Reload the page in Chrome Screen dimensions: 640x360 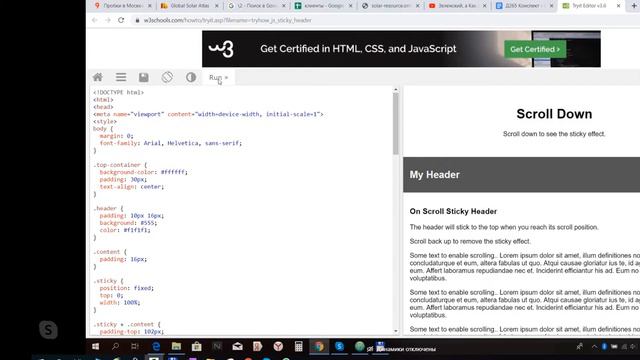coord(121,20)
